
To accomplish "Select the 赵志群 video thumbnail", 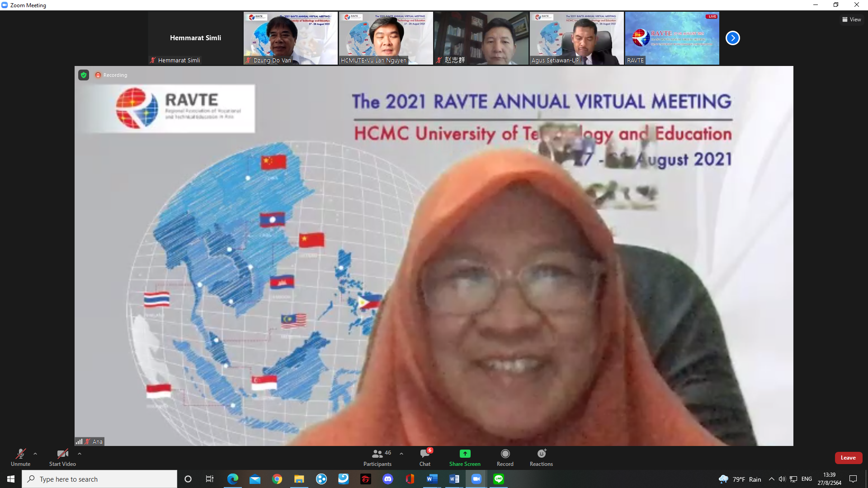I will coord(481,38).
